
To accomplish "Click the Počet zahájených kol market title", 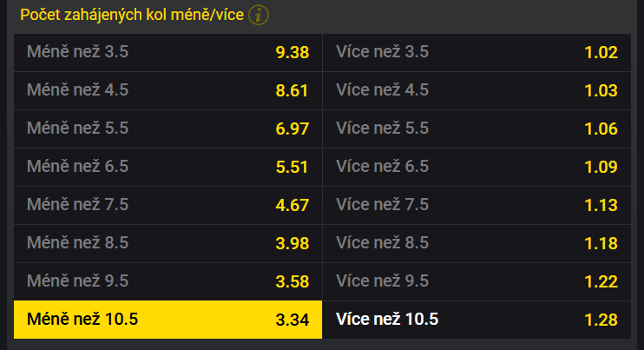I will click(132, 16).
